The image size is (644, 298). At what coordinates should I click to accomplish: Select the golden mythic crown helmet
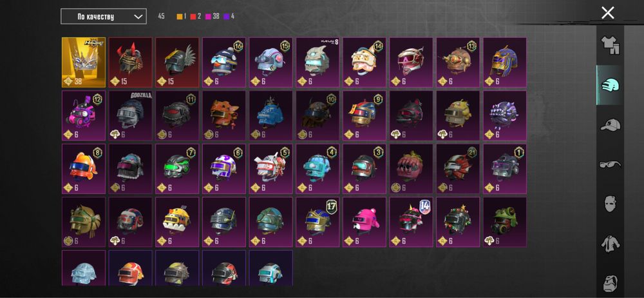click(x=84, y=63)
